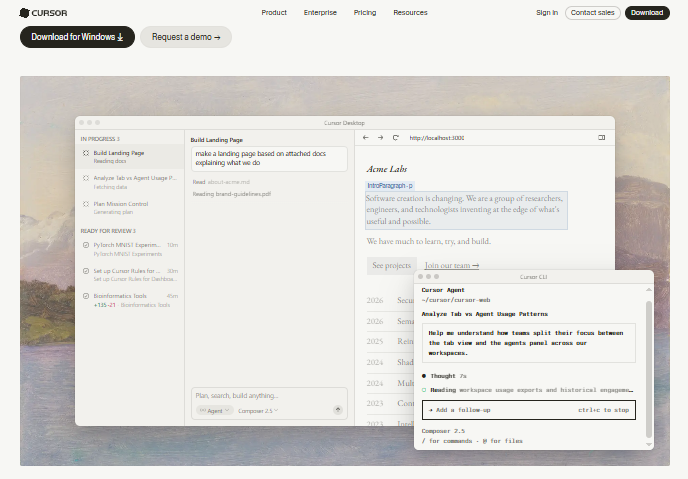The image size is (688, 479).
Task: Click the landing page prompt text box
Action: pyautogui.click(x=269, y=158)
